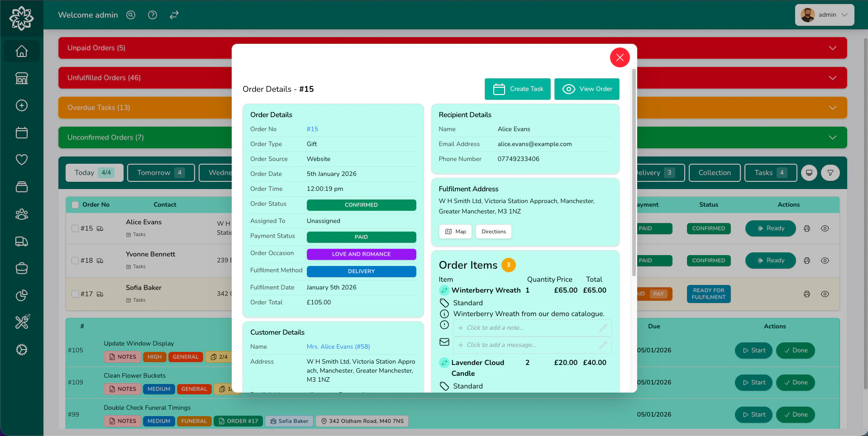The width and height of the screenshot is (868, 436).
Task: Expand the Overdue Tasks section
Action: click(x=833, y=108)
